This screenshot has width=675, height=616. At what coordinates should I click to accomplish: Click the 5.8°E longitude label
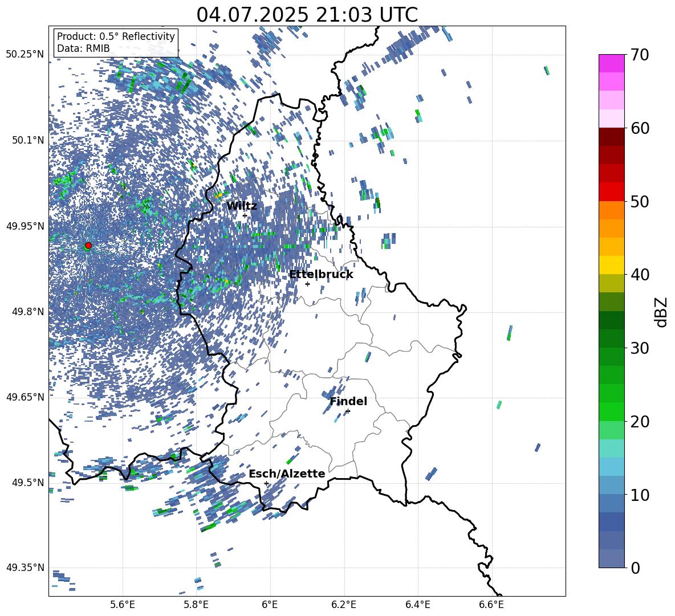pyautogui.click(x=196, y=605)
